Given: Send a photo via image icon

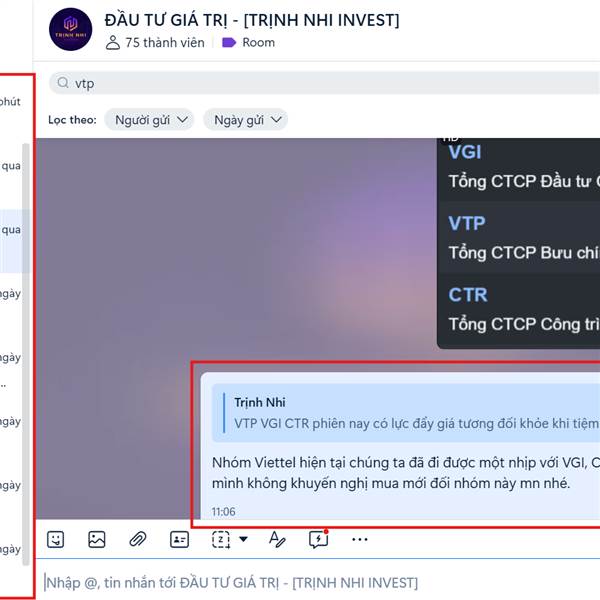Looking at the screenshot, I should coord(96,540).
